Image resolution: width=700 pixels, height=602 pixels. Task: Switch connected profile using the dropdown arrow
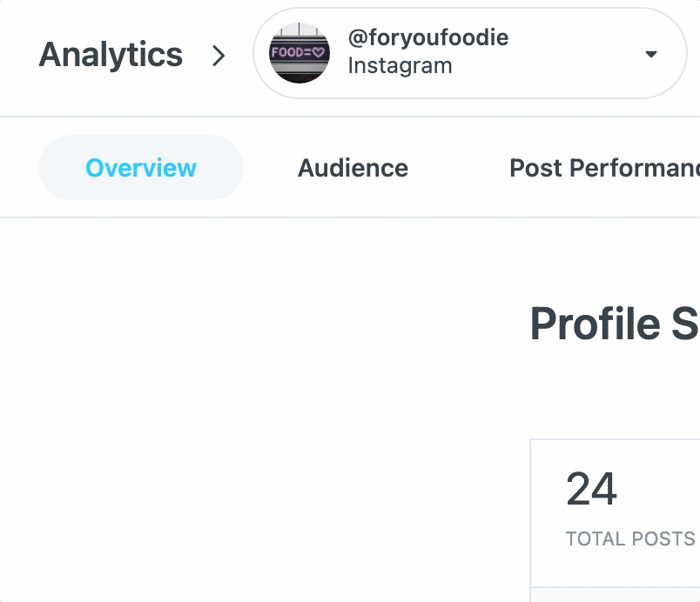(650, 54)
